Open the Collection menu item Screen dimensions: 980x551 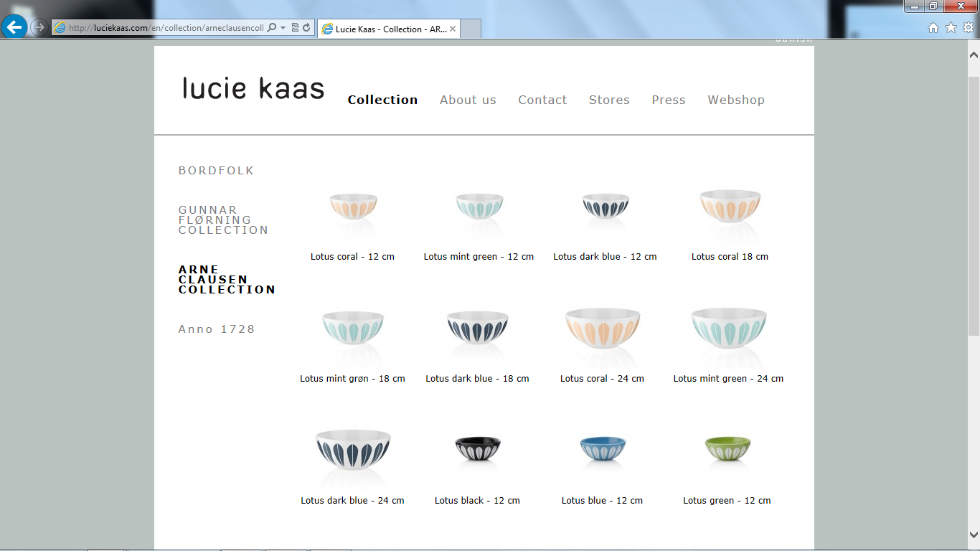point(382,100)
